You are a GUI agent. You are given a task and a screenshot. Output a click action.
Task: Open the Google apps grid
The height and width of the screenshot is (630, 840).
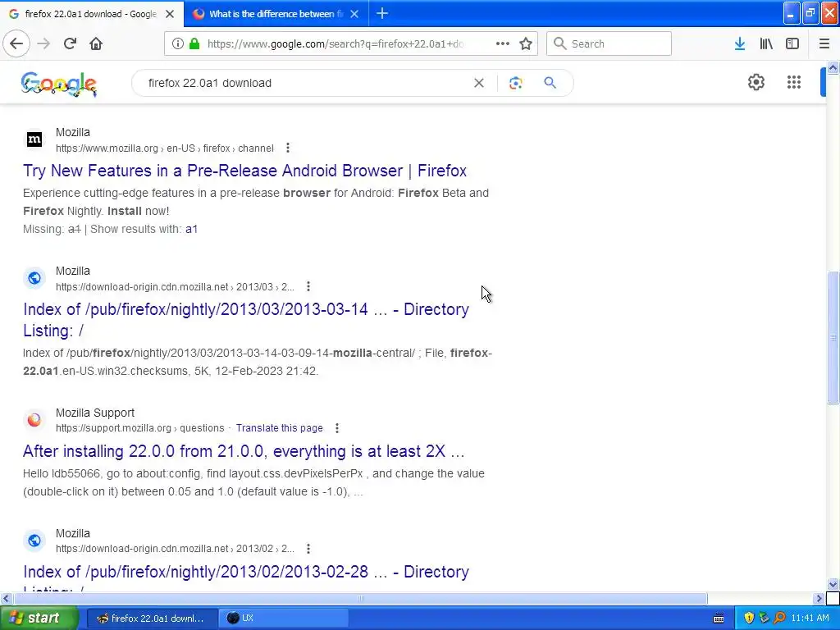(x=794, y=83)
